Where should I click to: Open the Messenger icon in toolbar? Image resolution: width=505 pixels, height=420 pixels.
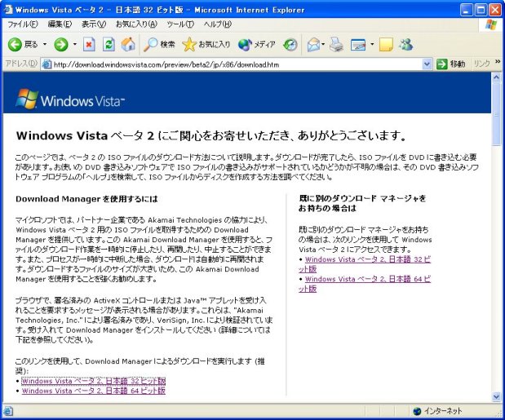click(x=405, y=44)
